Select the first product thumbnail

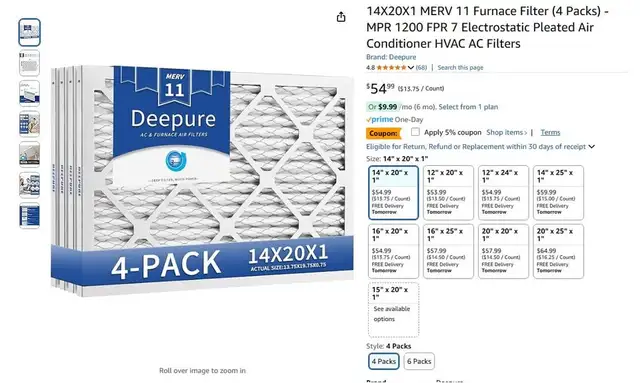[x=29, y=32]
